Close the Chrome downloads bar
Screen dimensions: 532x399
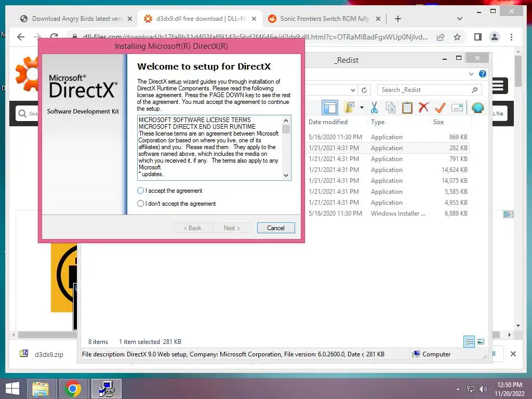coord(513,354)
